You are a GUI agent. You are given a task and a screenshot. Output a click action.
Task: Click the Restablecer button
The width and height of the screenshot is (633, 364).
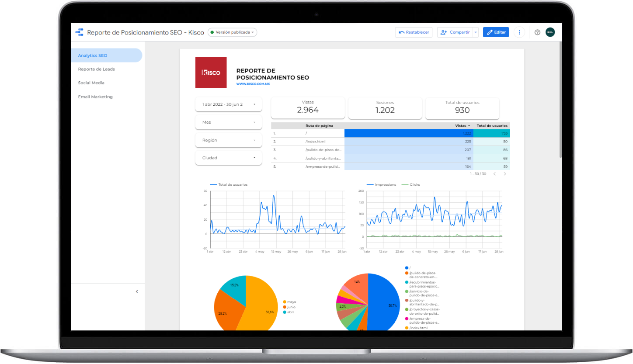414,32
